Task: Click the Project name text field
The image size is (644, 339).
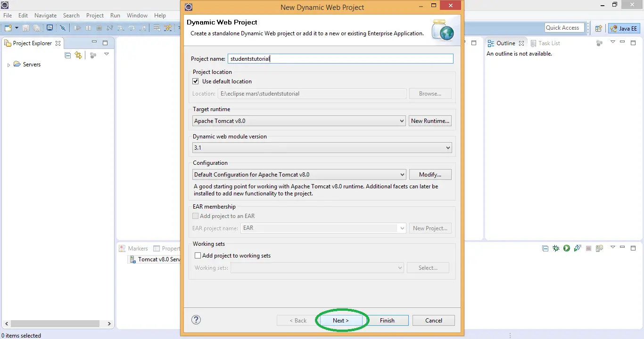Action: [340, 59]
